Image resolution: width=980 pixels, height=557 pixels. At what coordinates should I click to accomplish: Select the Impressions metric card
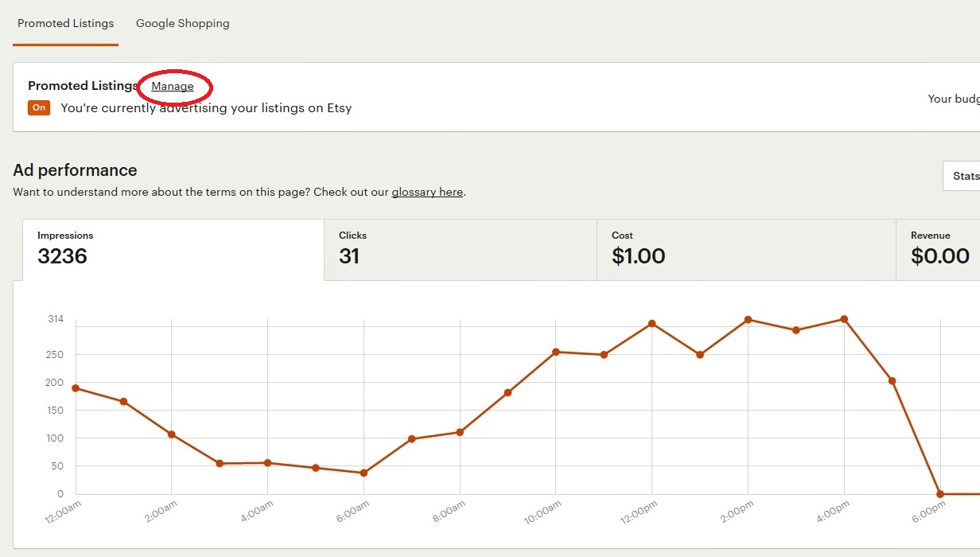173,249
